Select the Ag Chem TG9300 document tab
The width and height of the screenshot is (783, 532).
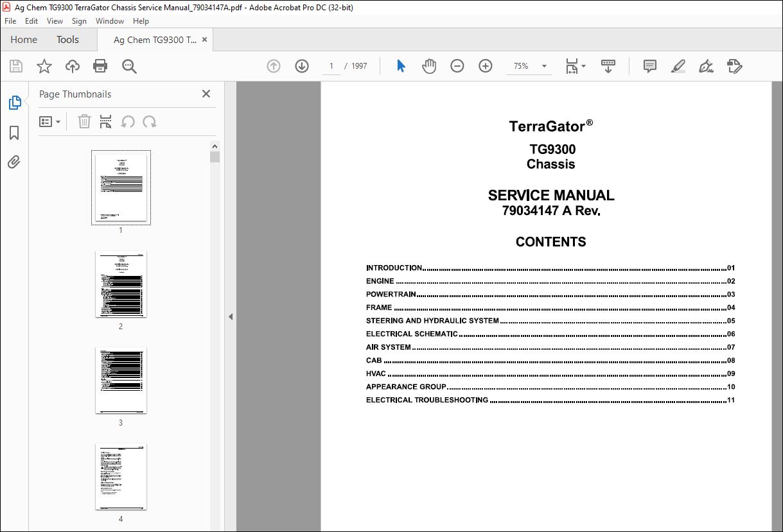point(155,40)
